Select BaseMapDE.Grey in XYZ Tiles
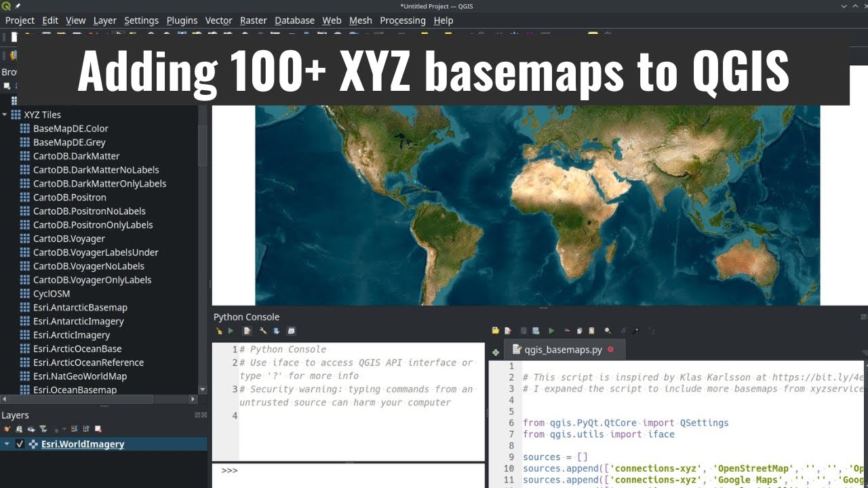868x488 pixels. tap(69, 142)
